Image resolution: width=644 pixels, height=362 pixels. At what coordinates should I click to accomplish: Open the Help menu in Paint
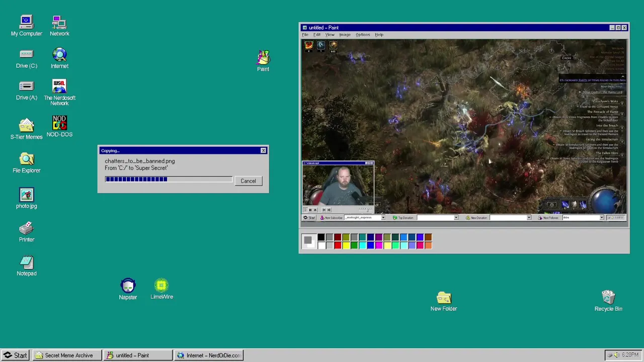[x=379, y=35]
